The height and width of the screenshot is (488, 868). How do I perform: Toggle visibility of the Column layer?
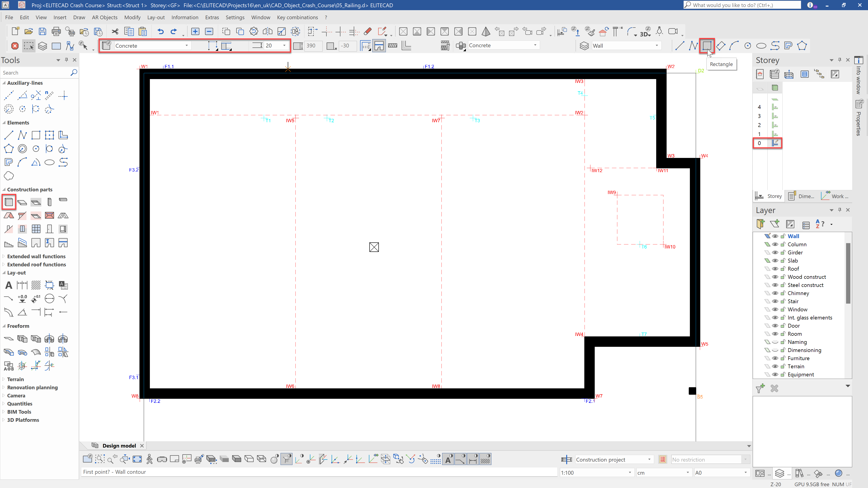775,244
